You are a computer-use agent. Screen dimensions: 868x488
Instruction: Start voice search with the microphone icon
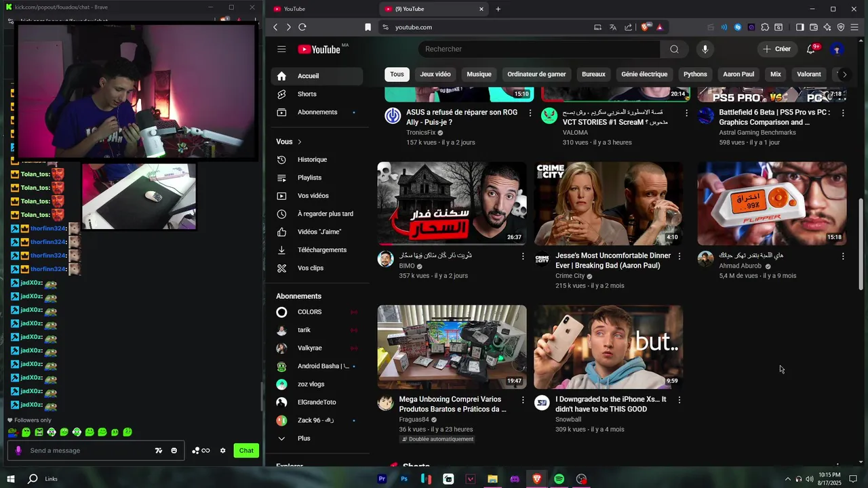coord(705,49)
